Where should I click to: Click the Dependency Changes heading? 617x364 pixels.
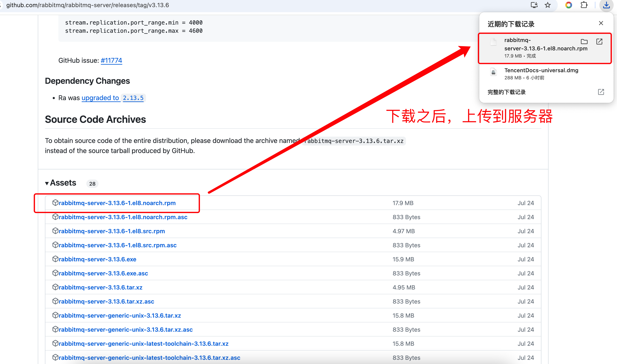coord(87,81)
